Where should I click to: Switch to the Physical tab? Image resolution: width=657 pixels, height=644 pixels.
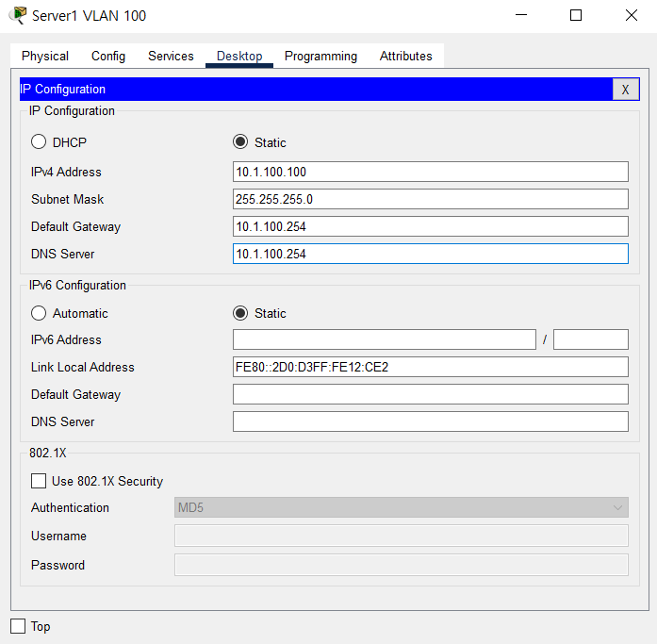45,56
